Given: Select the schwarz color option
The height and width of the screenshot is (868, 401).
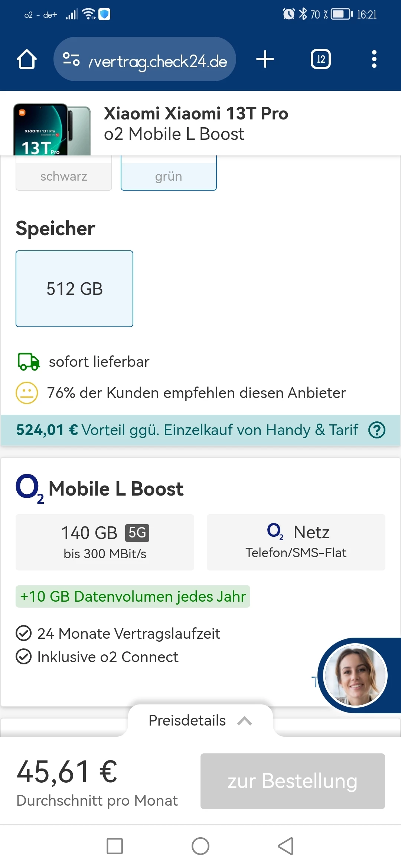Looking at the screenshot, I should [x=64, y=176].
